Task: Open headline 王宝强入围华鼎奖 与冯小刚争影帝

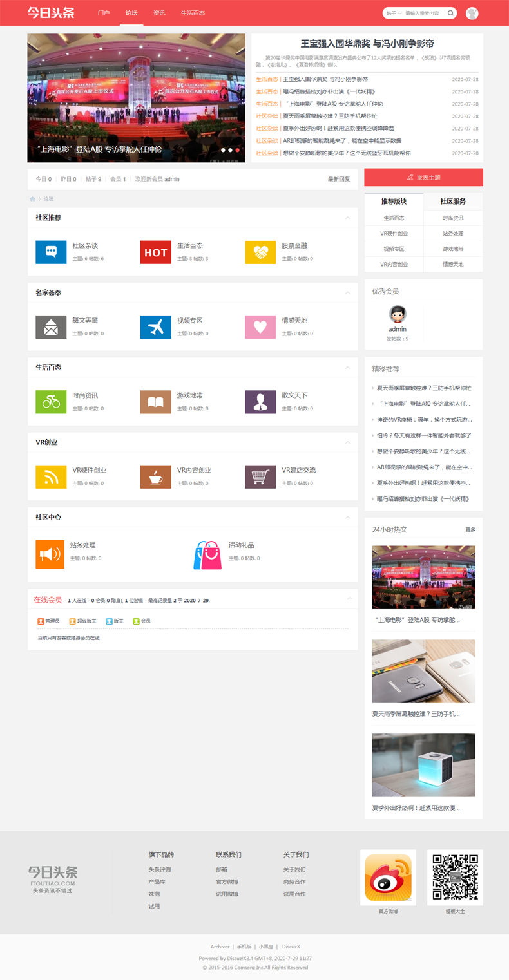Action: pyautogui.click(x=367, y=44)
